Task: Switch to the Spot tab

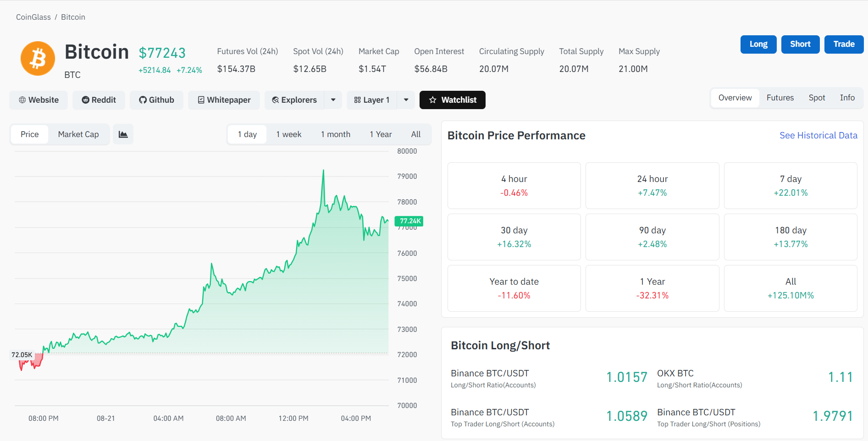Action: (817, 98)
